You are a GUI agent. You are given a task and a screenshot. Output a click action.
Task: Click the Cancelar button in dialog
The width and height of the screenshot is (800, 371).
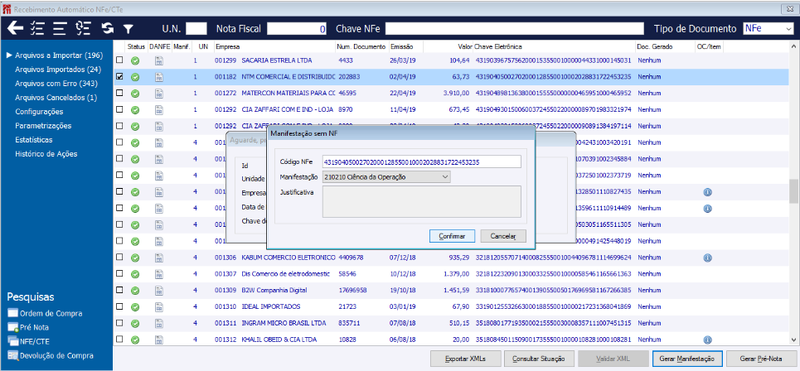click(x=503, y=236)
